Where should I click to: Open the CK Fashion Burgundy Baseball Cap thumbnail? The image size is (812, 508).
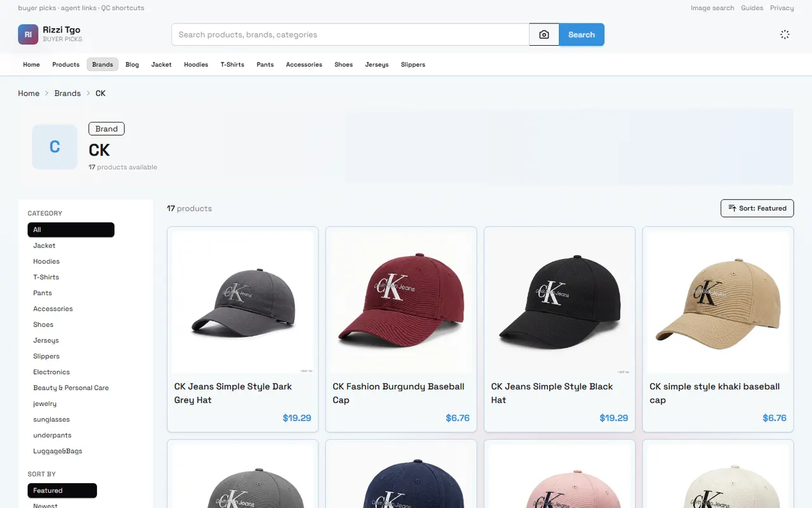pyautogui.click(x=401, y=302)
